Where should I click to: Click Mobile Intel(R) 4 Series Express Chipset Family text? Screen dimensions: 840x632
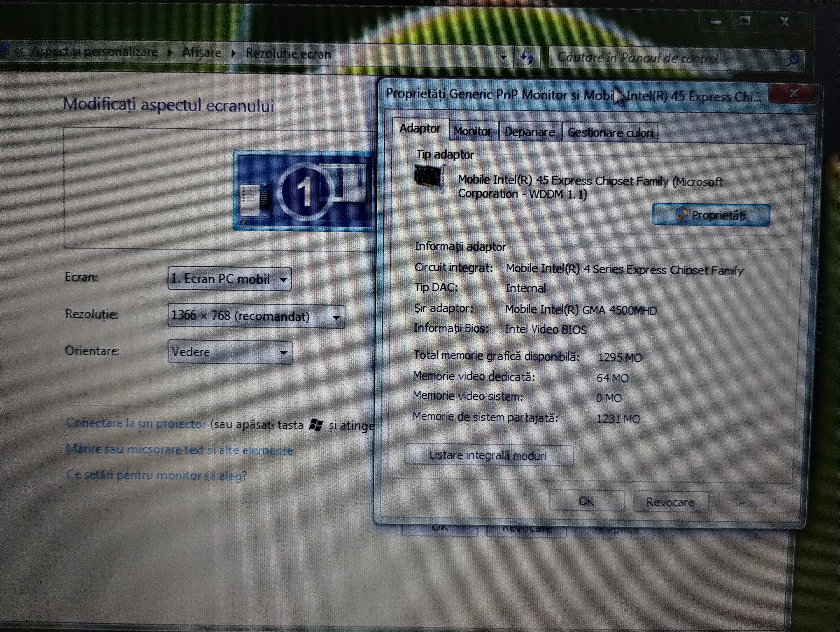[624, 269]
